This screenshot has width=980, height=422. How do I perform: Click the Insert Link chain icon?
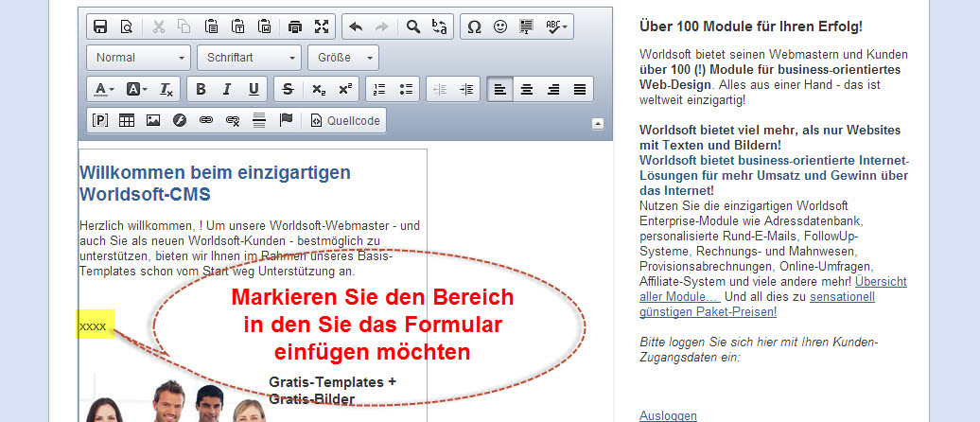(x=206, y=121)
